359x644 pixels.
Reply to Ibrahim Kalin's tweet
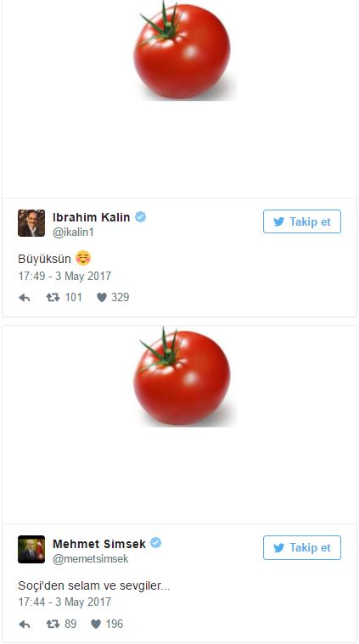(25, 298)
